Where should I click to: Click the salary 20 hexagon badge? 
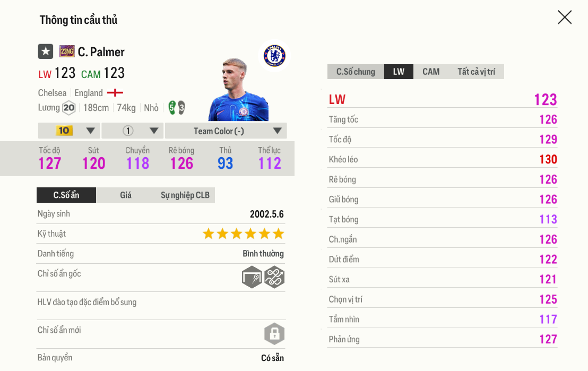click(68, 108)
